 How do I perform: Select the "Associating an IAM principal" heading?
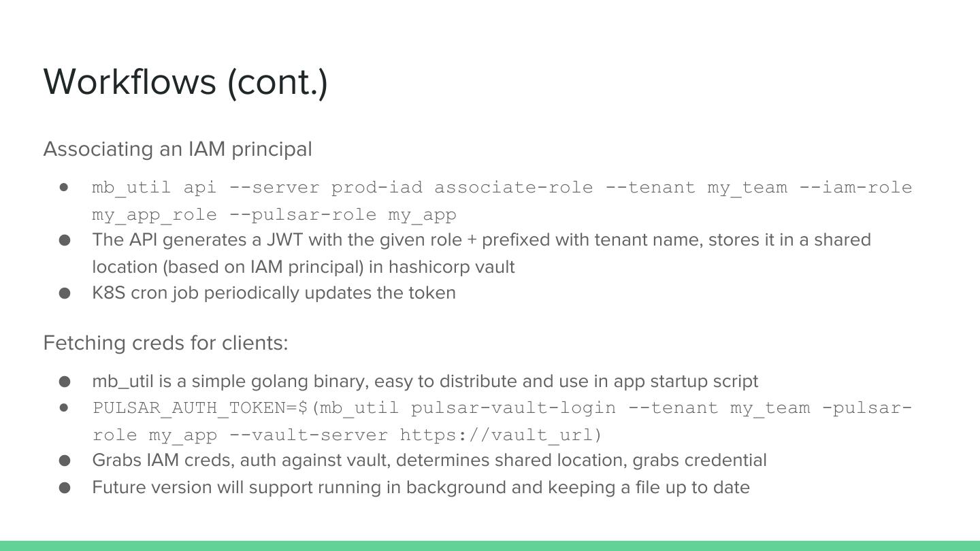coord(177,149)
